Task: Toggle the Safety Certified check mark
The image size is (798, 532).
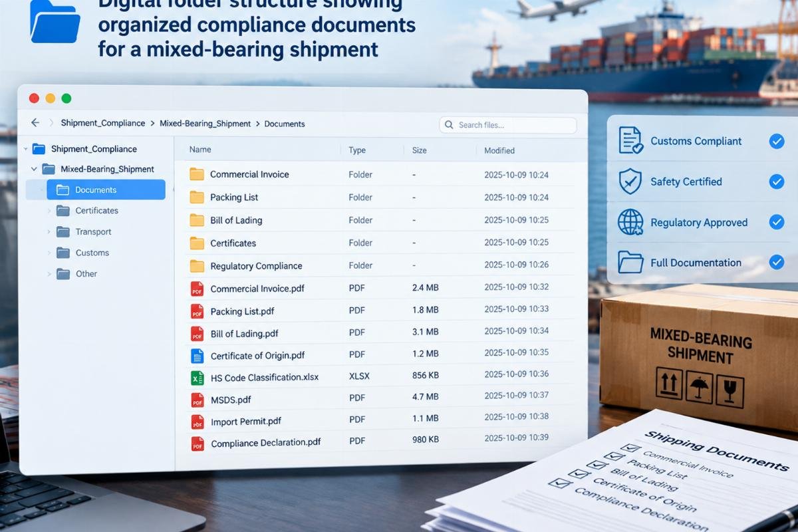Action: (x=776, y=182)
